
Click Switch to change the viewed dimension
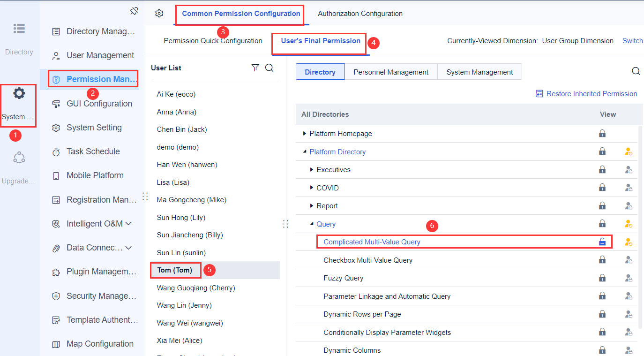click(x=632, y=41)
